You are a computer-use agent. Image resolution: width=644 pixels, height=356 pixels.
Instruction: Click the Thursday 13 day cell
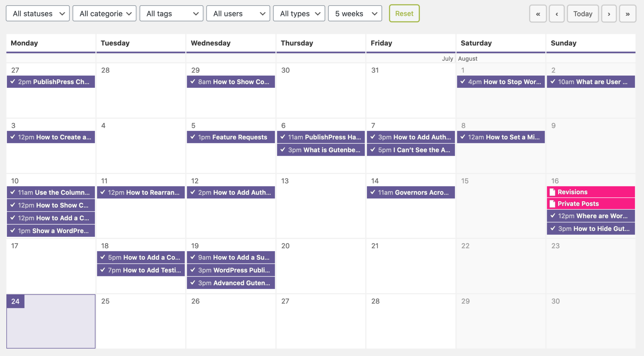321,206
